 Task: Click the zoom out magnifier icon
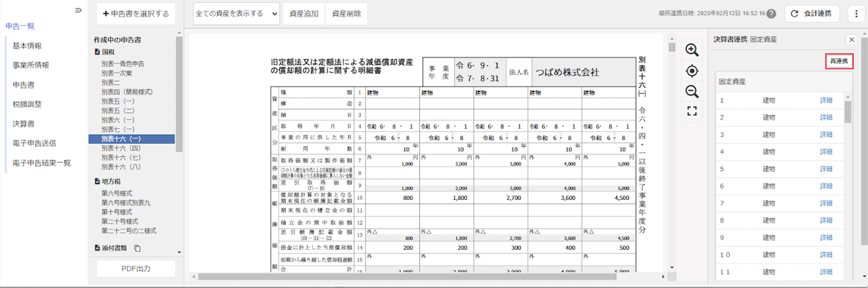pyautogui.click(x=692, y=92)
